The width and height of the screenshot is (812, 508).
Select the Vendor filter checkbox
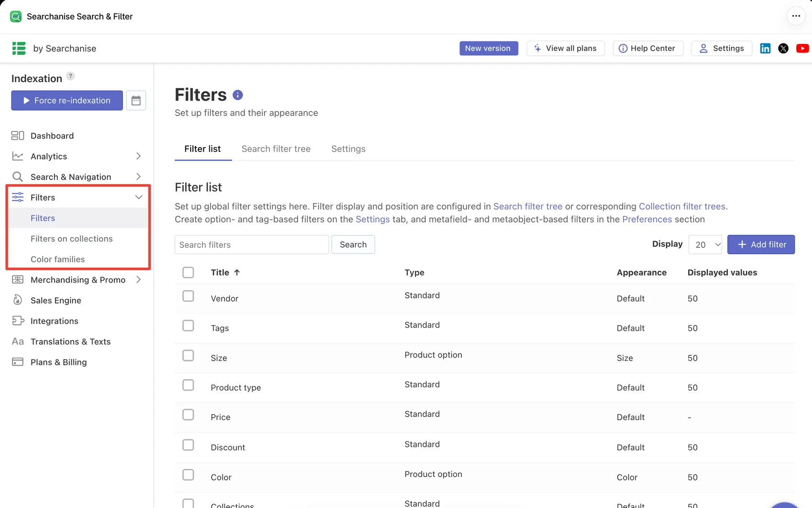coord(188,296)
